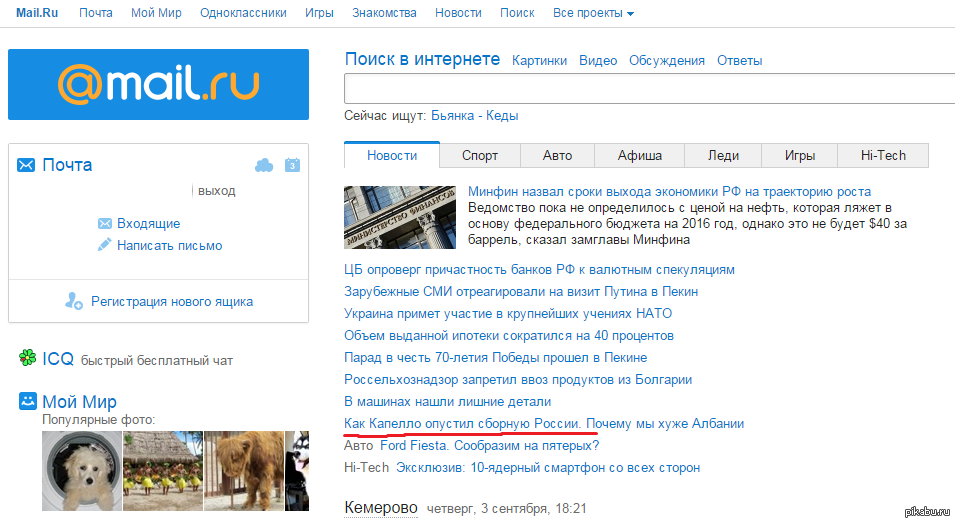
Task: Open Почта in the top navigation bar
Action: coord(96,13)
